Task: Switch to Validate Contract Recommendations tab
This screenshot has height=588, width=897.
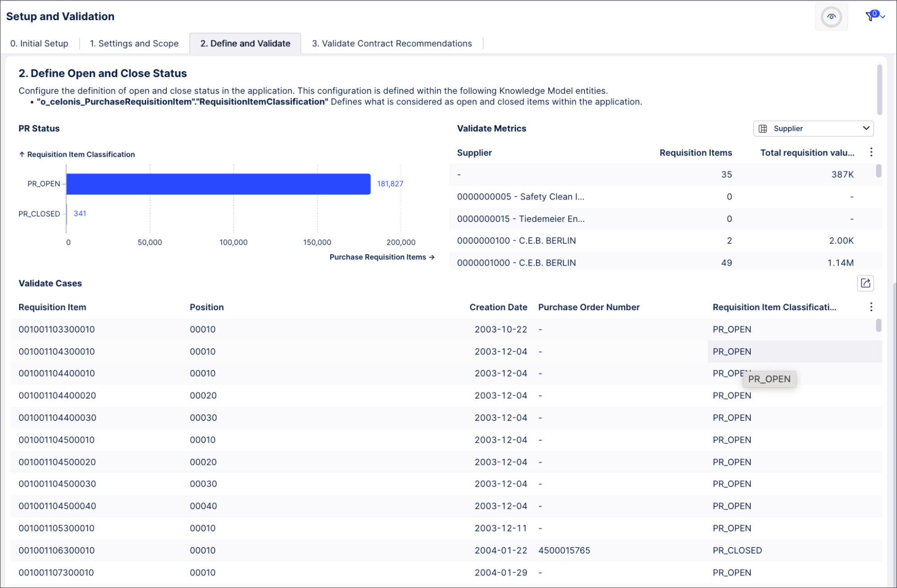Action: coord(392,43)
